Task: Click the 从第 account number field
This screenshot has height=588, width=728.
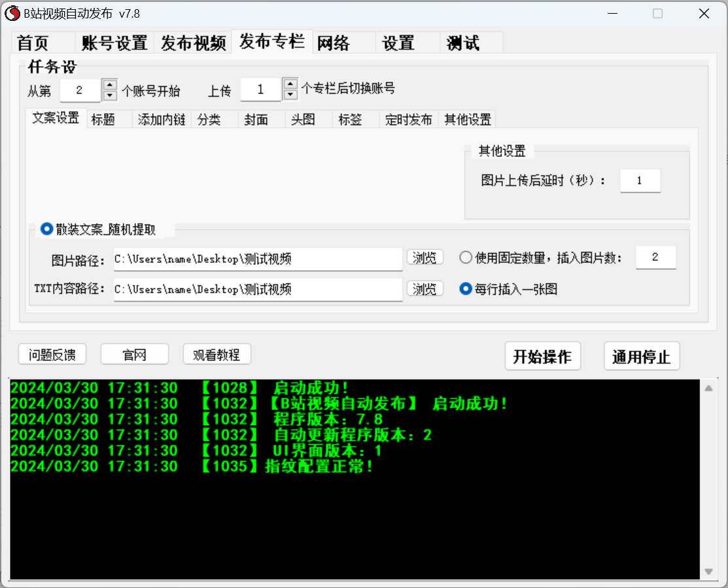Action: pyautogui.click(x=80, y=90)
